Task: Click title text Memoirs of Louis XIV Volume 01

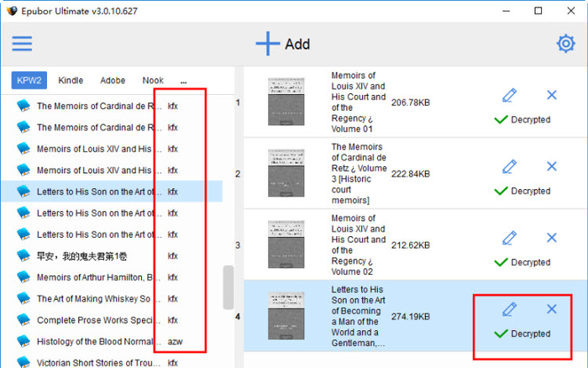Action: [x=359, y=102]
